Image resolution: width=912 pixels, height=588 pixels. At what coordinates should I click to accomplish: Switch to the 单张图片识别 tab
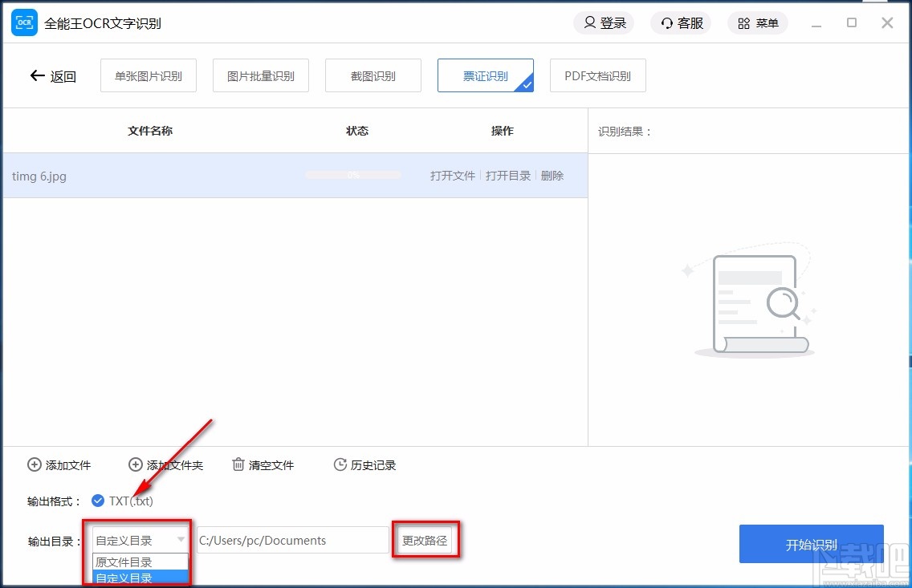tap(148, 75)
